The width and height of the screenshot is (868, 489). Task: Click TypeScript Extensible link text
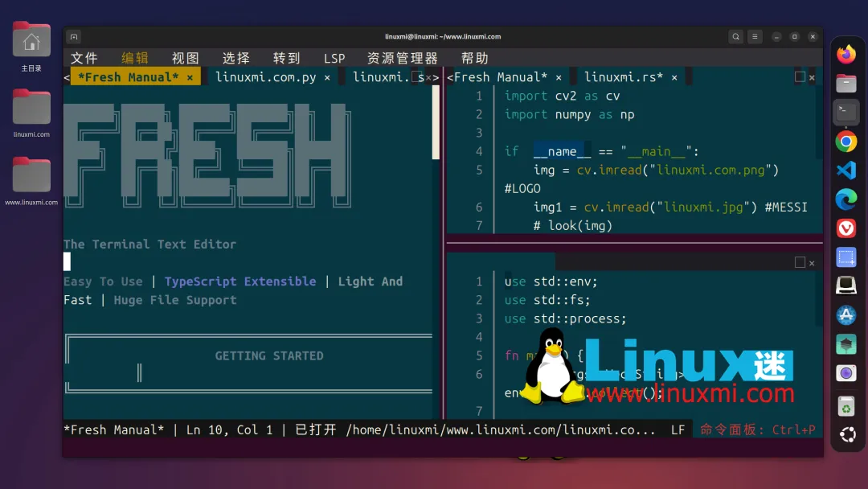240,281
